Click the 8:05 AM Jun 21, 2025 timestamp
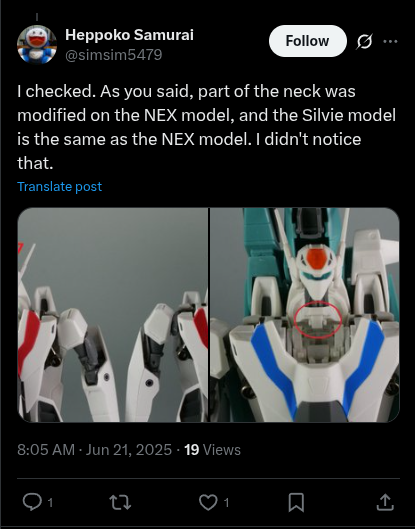The height and width of the screenshot is (529, 415). point(94,450)
